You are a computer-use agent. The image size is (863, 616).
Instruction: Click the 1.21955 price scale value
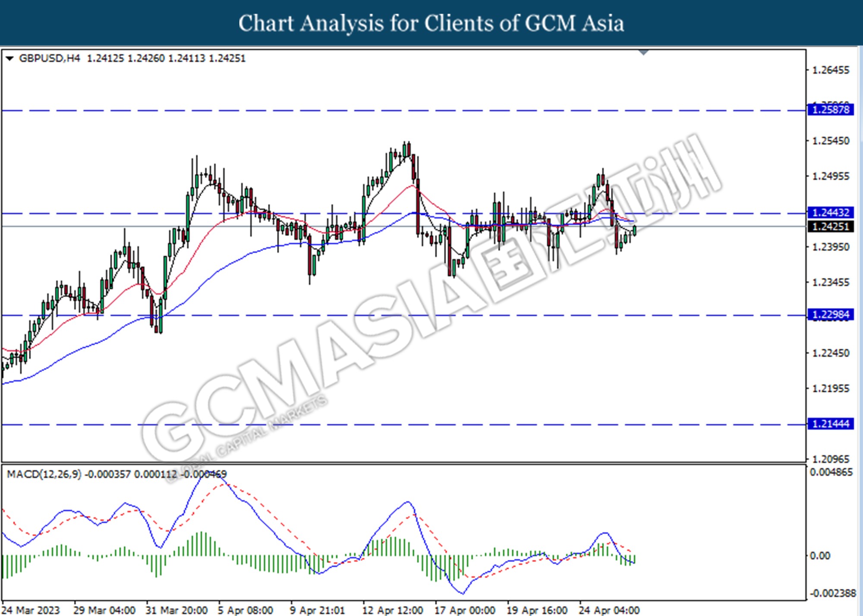831,388
